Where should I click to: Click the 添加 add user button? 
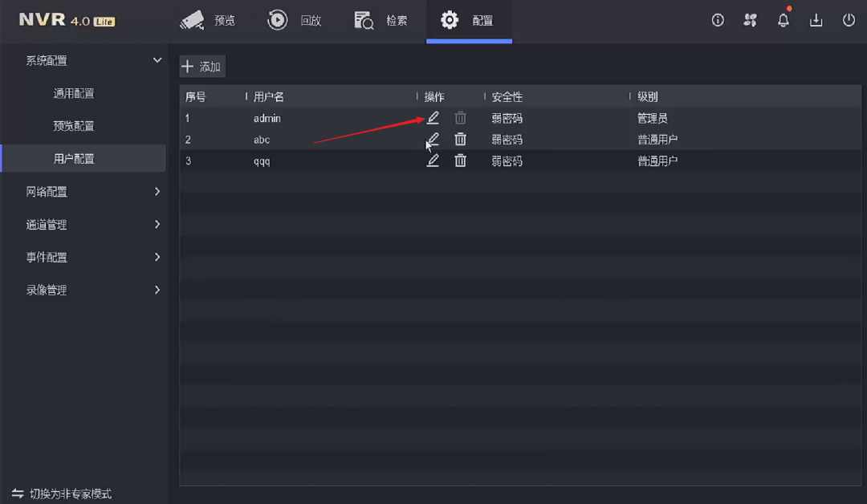click(x=202, y=67)
